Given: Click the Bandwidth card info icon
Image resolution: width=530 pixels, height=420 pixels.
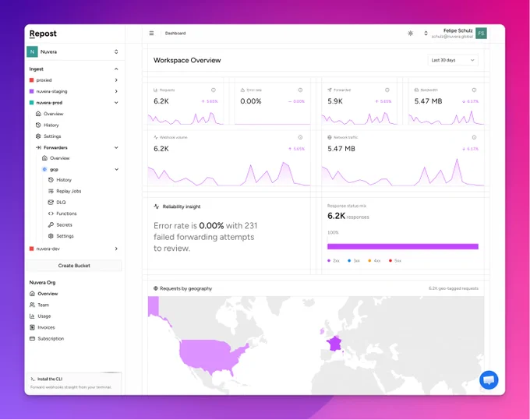Looking at the screenshot, I should [474, 90].
